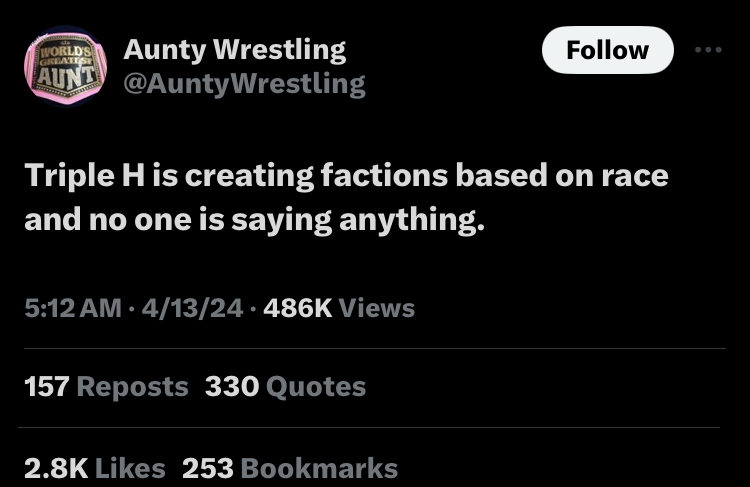
Task: Click the 5:12 AM timestamp
Action: point(73,307)
